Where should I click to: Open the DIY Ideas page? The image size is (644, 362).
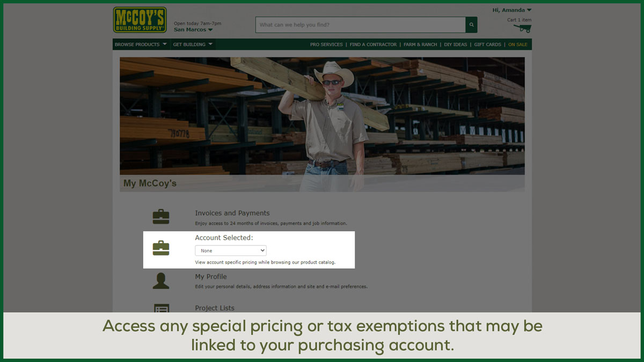tap(456, 45)
